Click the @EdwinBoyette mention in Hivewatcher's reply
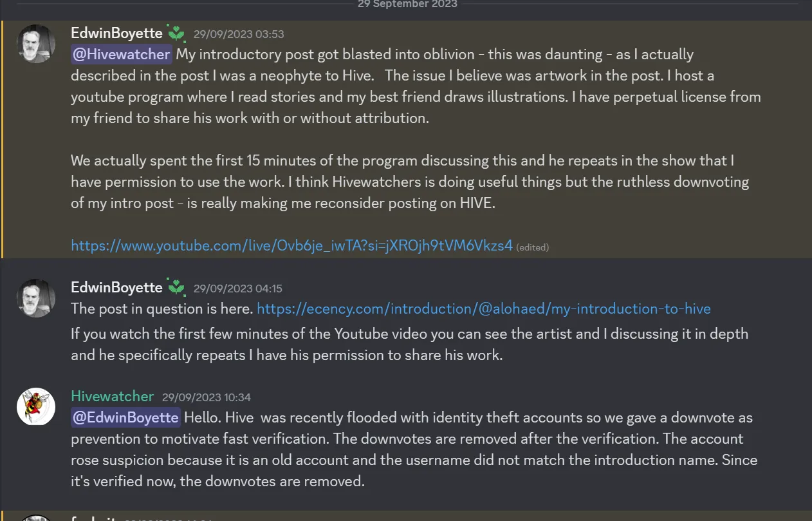Viewport: 812px width, 521px height. (125, 417)
